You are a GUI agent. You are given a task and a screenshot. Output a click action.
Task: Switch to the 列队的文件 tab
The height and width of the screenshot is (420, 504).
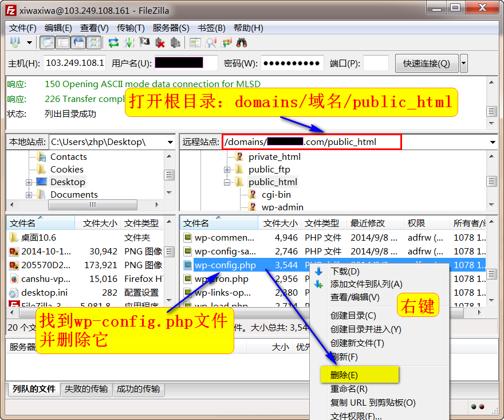(34, 389)
